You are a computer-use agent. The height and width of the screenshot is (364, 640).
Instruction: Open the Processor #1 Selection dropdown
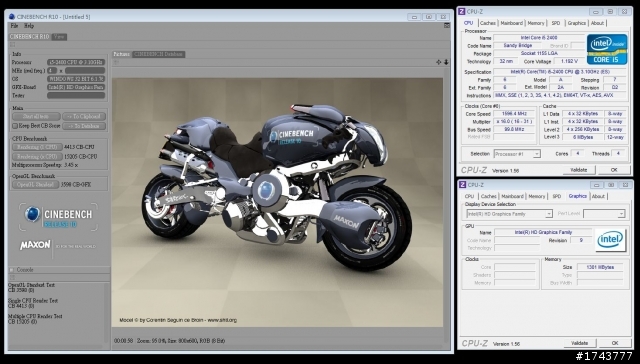tap(517, 154)
